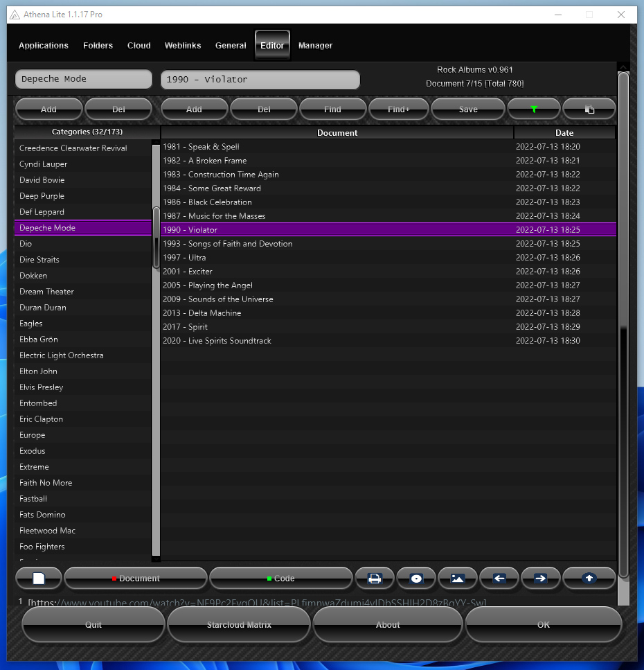Open the Folders tab

click(98, 45)
